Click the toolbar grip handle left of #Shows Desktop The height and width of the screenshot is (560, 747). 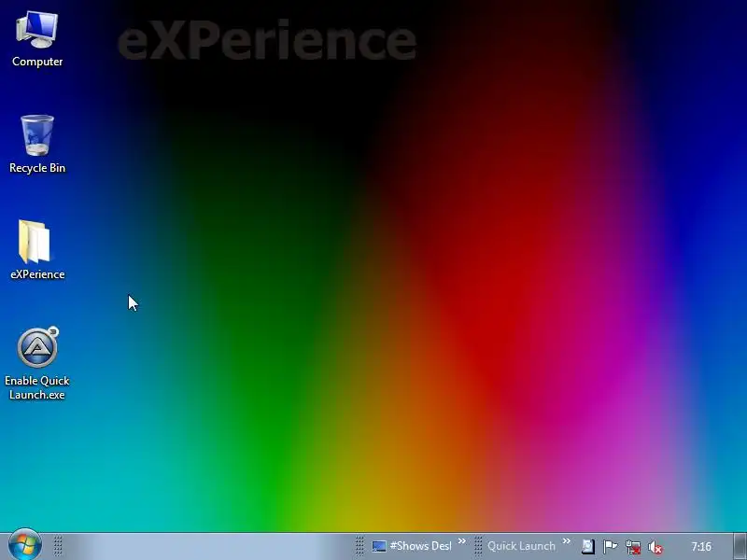[x=360, y=546]
